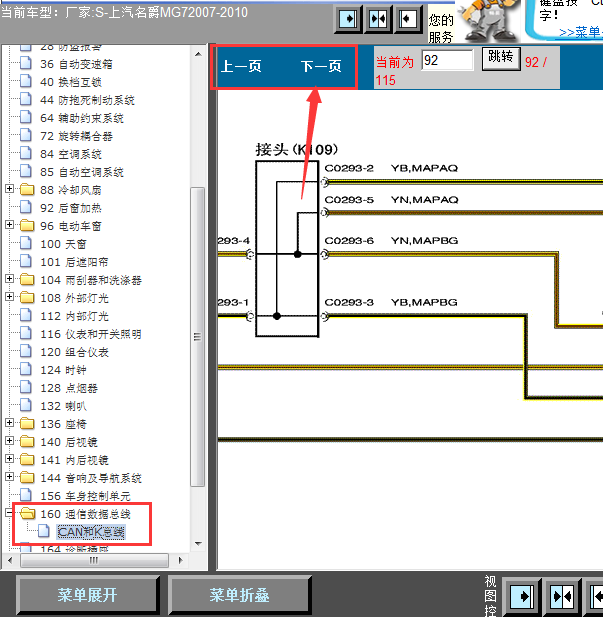The height and width of the screenshot is (617, 603).
Task: Click the 接头 (K109) diagram label
Action: pos(297,150)
